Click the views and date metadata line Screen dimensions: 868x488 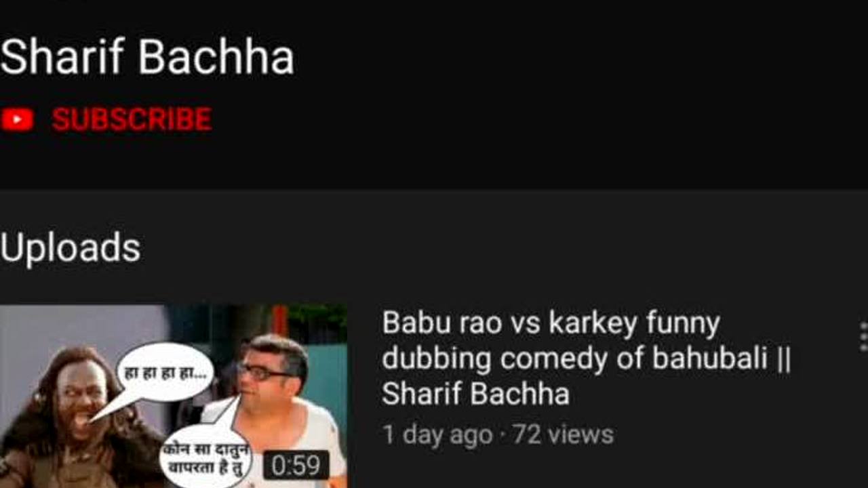coord(498,434)
